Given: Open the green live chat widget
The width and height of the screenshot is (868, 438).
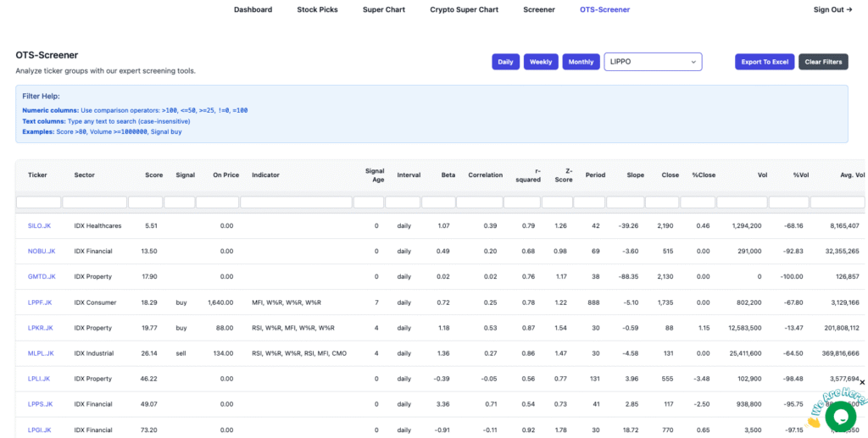Looking at the screenshot, I should 840,416.
